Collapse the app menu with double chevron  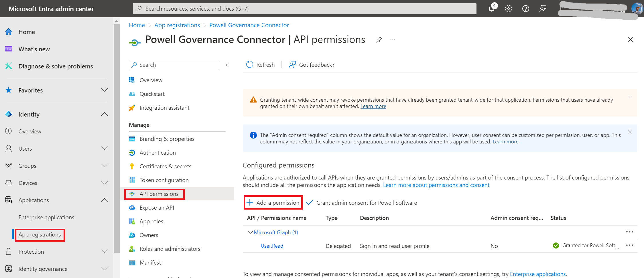(227, 65)
